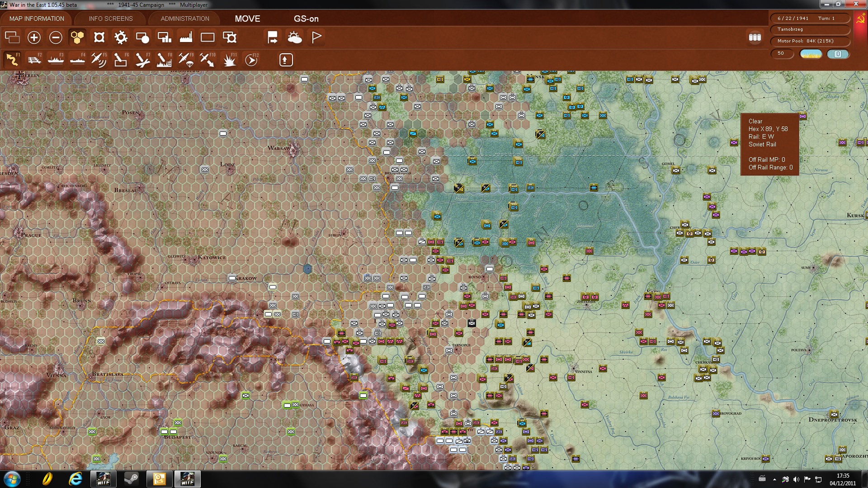
Task: Click the MOVE mode label
Action: pos(247,19)
